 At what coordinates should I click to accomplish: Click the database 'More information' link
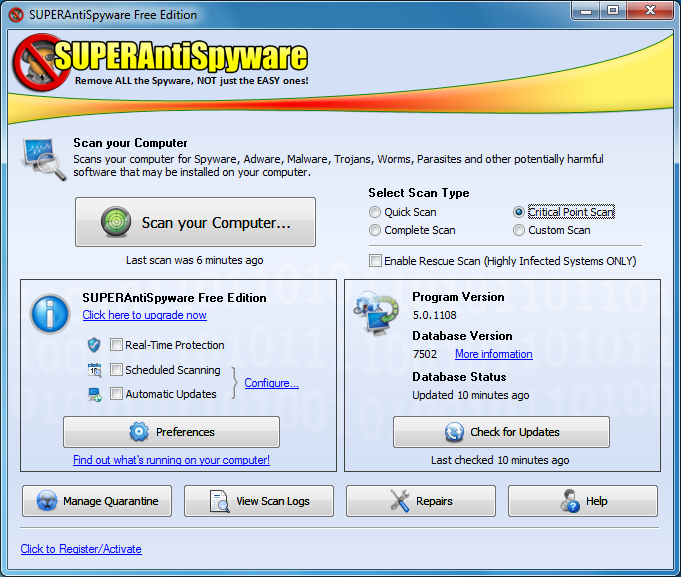(493, 354)
